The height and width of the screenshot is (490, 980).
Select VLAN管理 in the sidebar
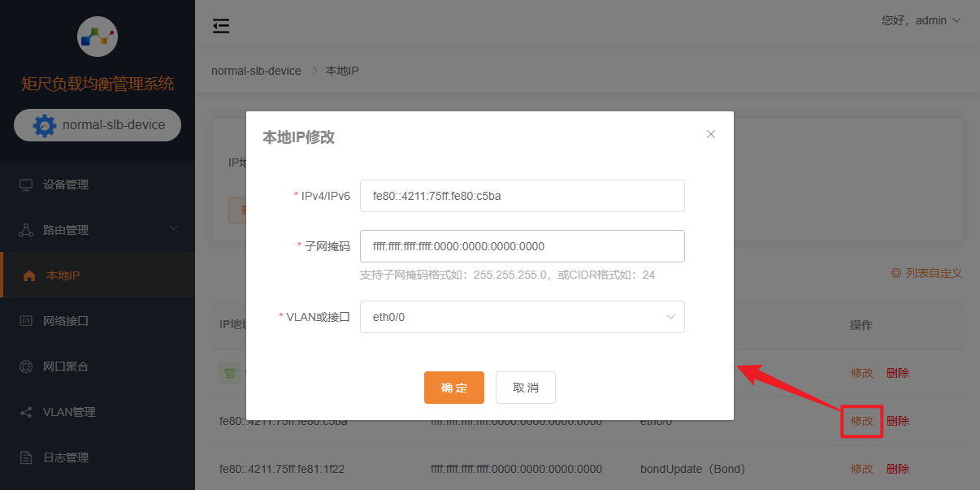[69, 412]
